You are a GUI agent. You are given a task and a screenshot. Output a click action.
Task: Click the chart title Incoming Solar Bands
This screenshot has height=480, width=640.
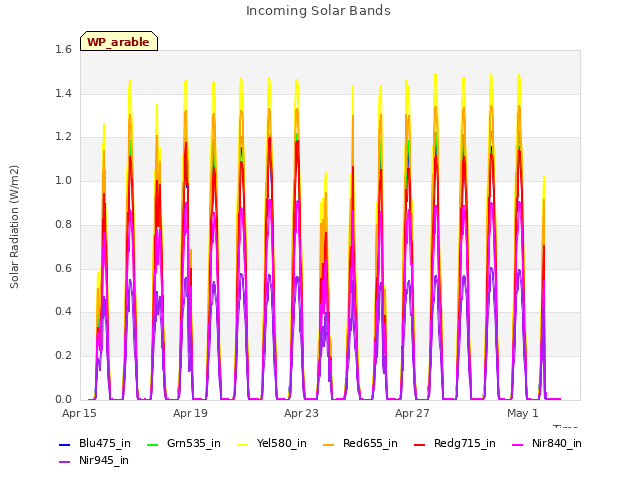(318, 11)
